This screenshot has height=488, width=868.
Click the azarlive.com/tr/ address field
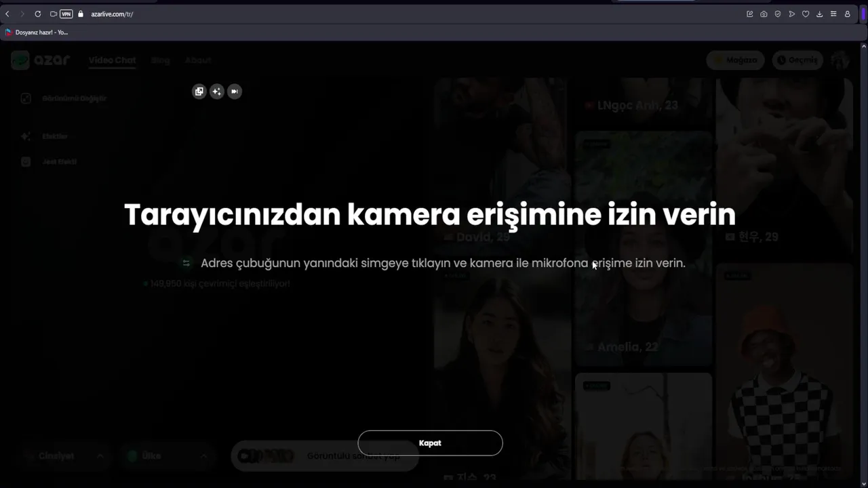click(112, 14)
